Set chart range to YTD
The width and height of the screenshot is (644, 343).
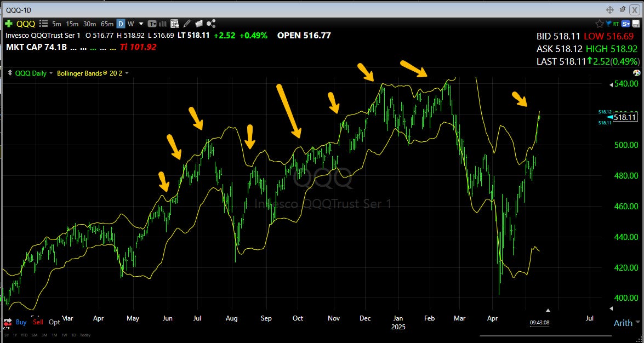pos(25,335)
